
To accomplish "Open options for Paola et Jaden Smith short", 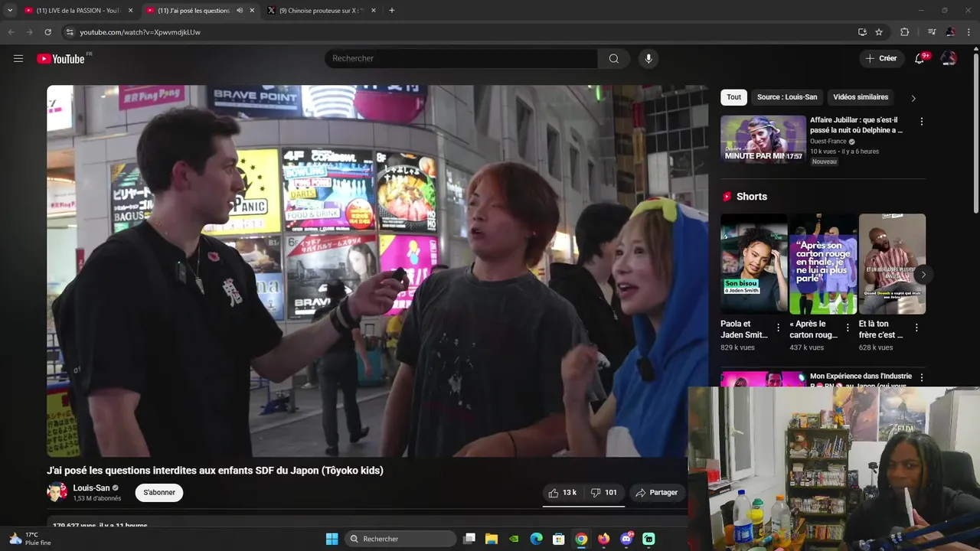I will click(x=779, y=328).
